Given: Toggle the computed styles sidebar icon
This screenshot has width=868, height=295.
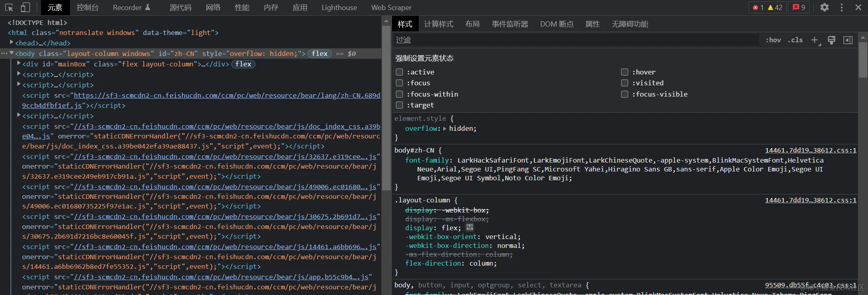Looking at the screenshot, I should click(848, 40).
